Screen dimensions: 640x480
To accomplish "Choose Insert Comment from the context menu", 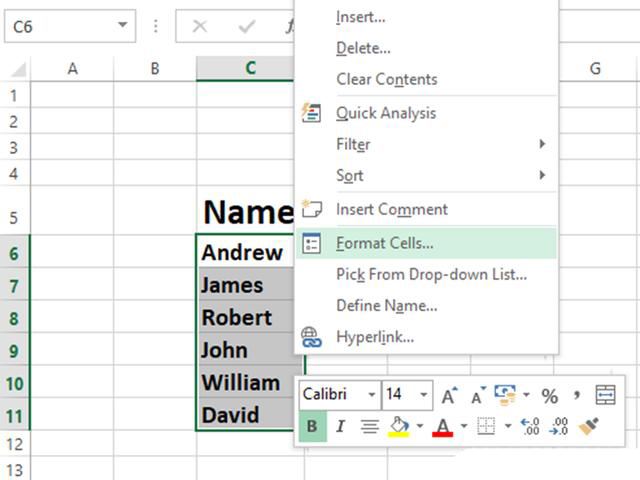I will 426,209.
